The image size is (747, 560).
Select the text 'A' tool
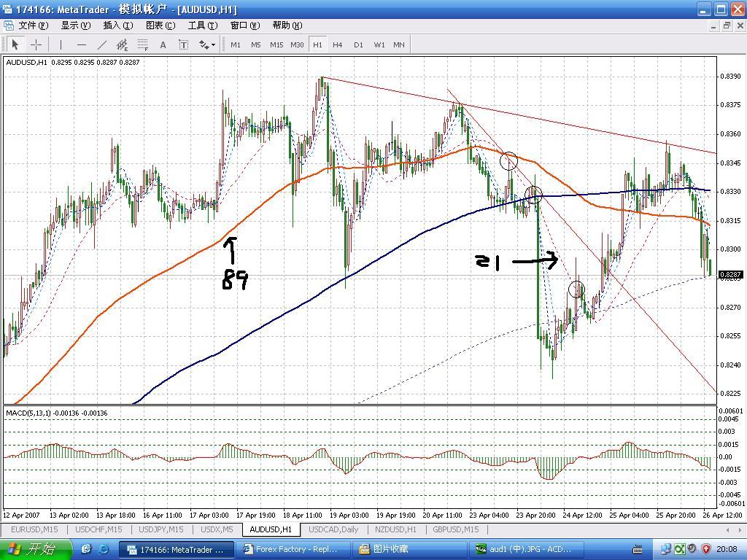pyautogui.click(x=163, y=44)
